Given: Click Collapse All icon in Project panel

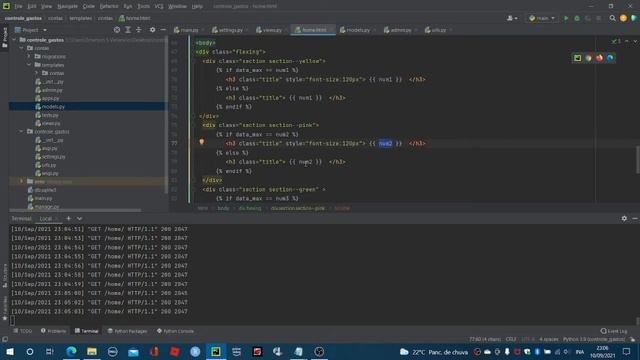Looking at the screenshot, I should click(139, 30).
